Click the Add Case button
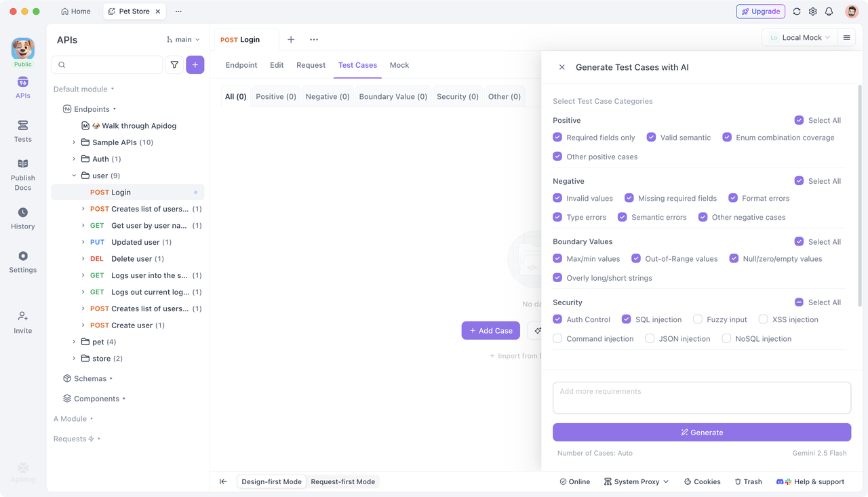This screenshot has height=497, width=868. click(490, 330)
